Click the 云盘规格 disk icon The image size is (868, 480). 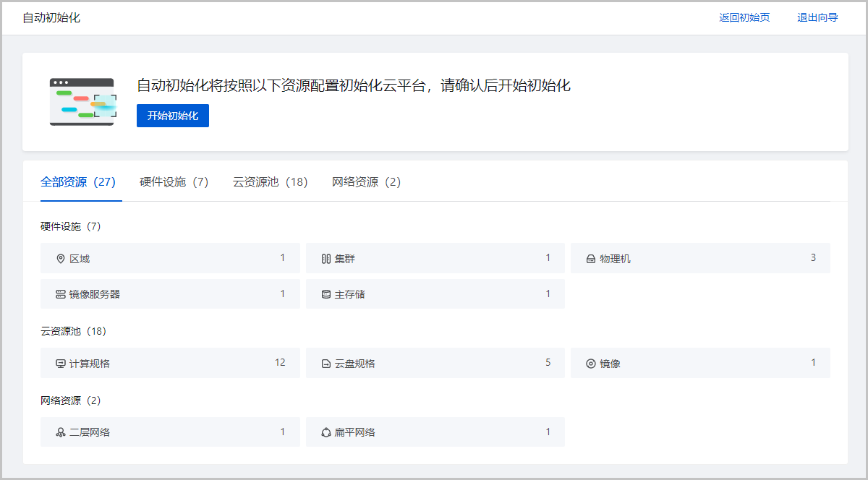[x=325, y=364]
